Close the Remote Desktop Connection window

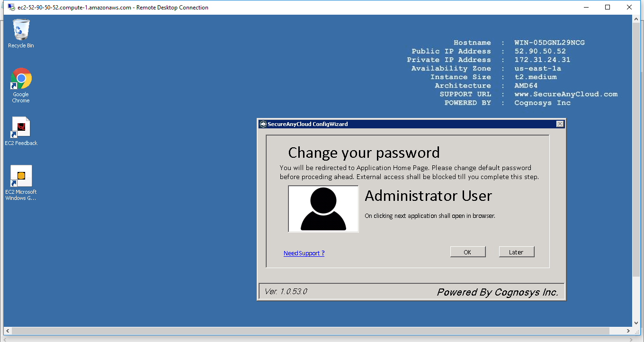click(x=629, y=7)
